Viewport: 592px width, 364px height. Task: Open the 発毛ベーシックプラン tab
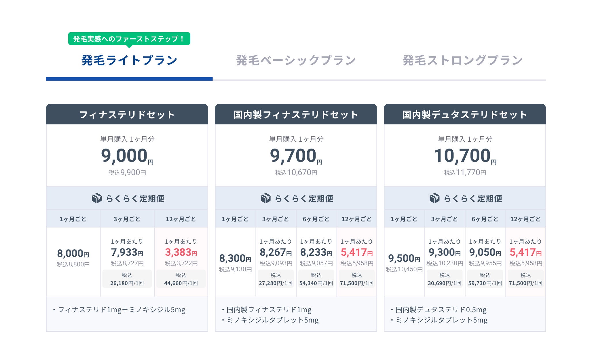coord(296,60)
